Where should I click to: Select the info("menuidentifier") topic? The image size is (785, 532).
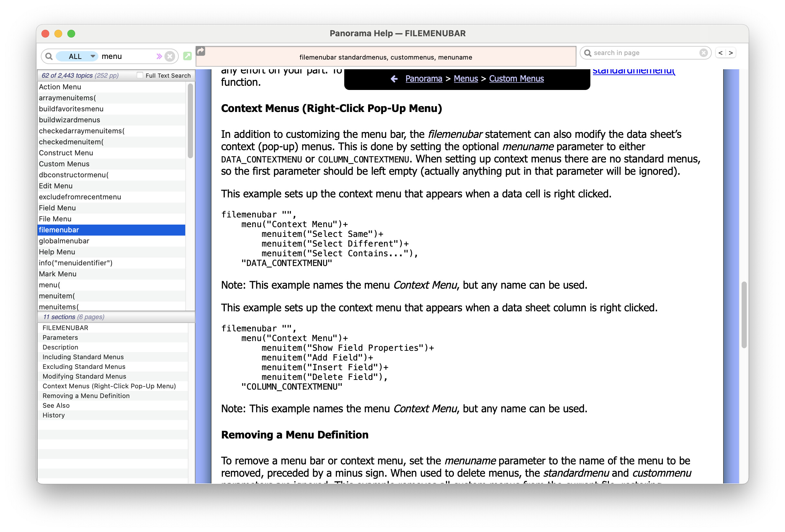point(111,263)
